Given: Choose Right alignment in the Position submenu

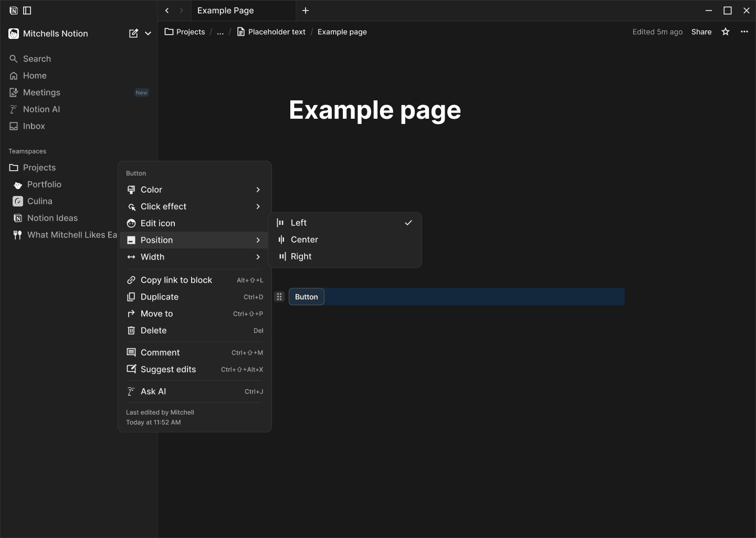Looking at the screenshot, I should coord(301,256).
